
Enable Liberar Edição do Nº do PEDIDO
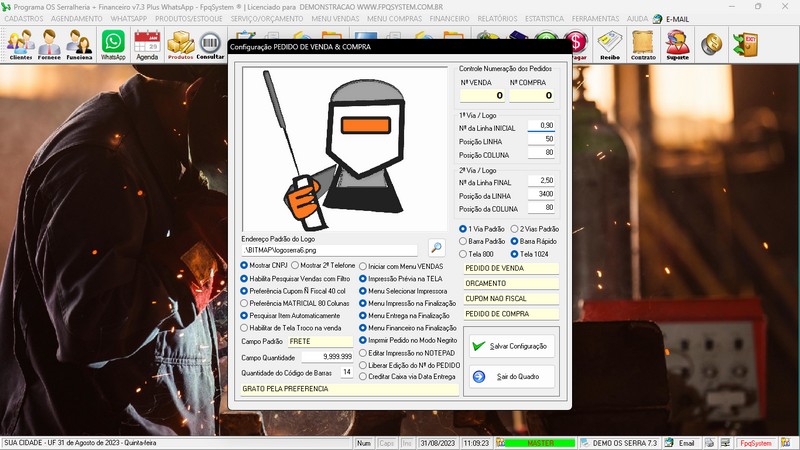[410, 365]
